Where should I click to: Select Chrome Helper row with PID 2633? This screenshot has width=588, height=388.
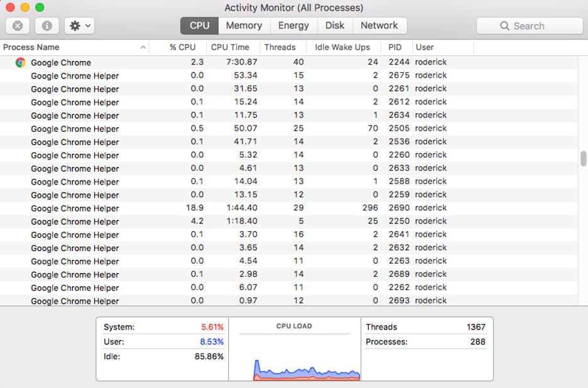[289, 168]
